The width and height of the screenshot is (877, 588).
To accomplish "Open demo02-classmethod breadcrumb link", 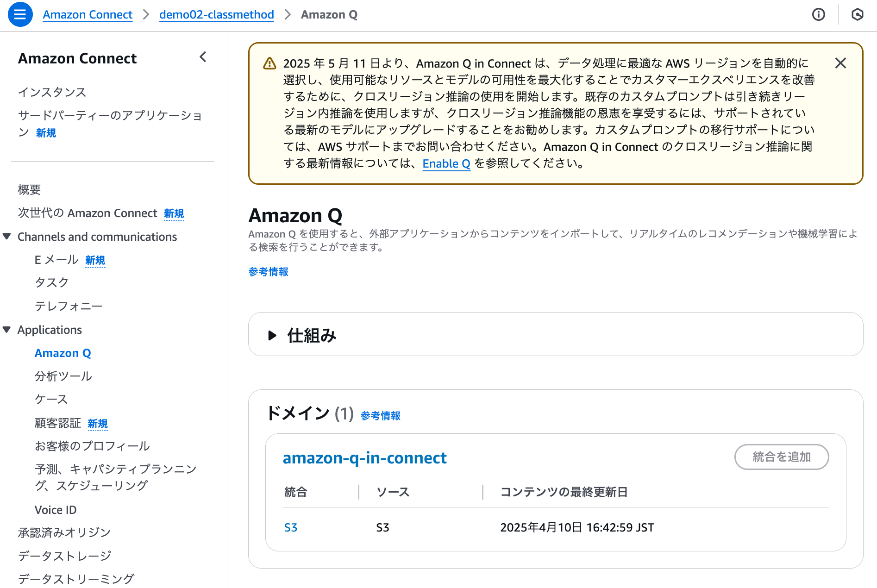I will tap(216, 14).
